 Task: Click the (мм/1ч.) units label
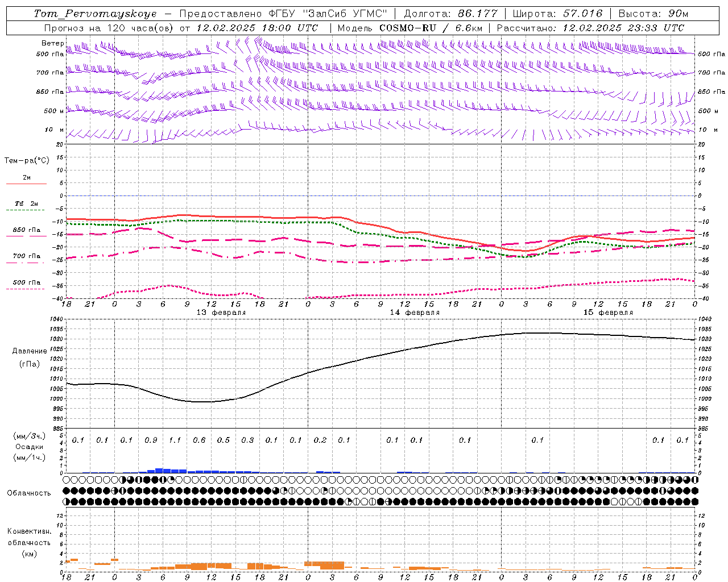click(x=29, y=458)
